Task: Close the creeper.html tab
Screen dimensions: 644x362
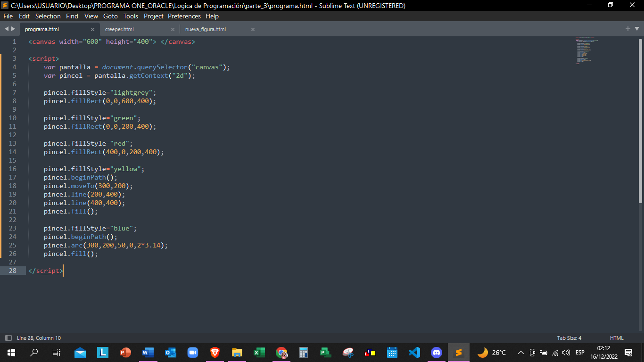Action: click(x=173, y=29)
